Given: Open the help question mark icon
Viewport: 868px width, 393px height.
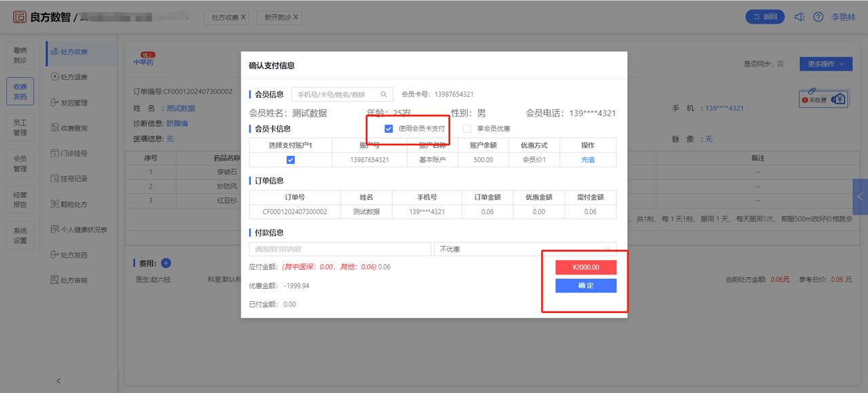Looking at the screenshot, I should (818, 17).
